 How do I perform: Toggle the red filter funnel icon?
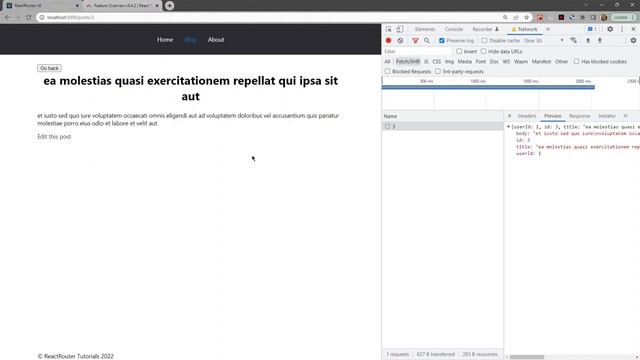(415, 40)
